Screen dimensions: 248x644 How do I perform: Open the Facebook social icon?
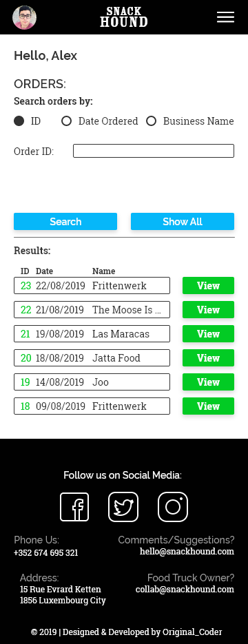(x=74, y=507)
